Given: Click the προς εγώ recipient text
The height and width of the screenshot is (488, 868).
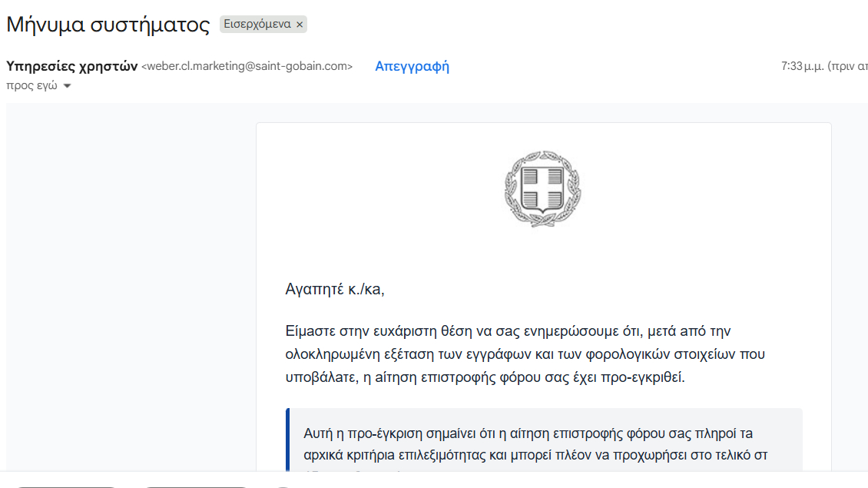Looking at the screenshot, I should click(x=31, y=86).
